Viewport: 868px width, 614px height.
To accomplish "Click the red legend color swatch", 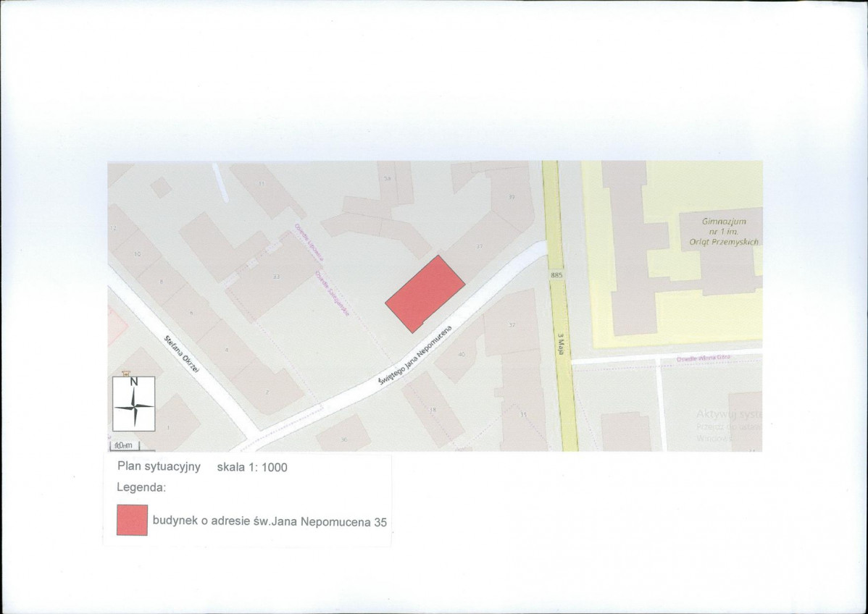I will tap(132, 520).
